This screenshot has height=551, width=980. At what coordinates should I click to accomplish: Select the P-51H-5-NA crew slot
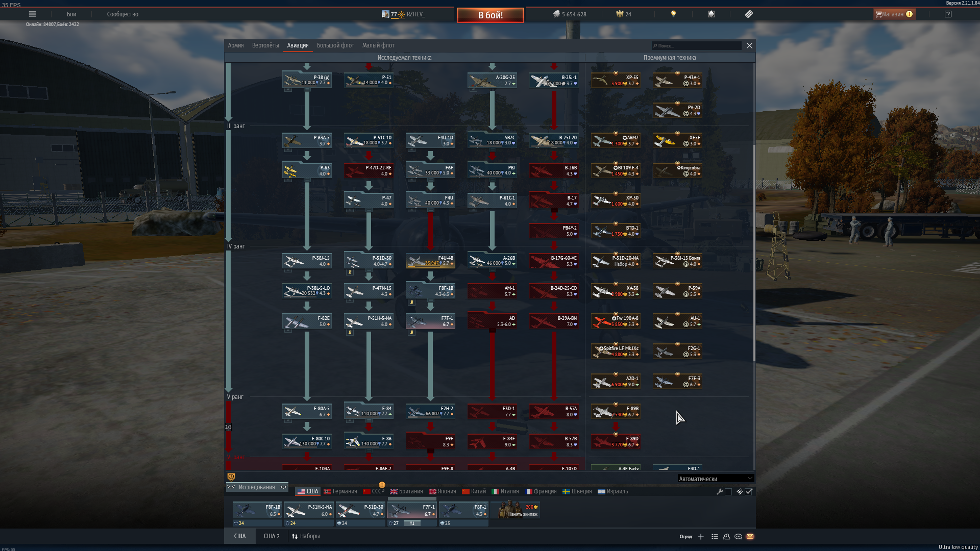309,510
